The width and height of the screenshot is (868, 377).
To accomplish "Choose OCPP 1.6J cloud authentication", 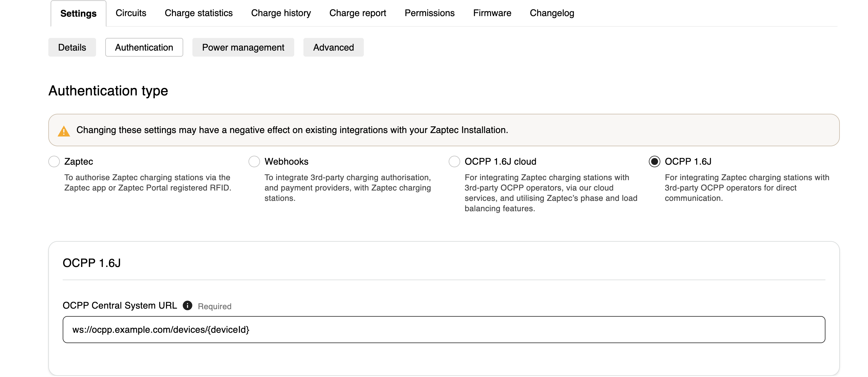I will [454, 161].
